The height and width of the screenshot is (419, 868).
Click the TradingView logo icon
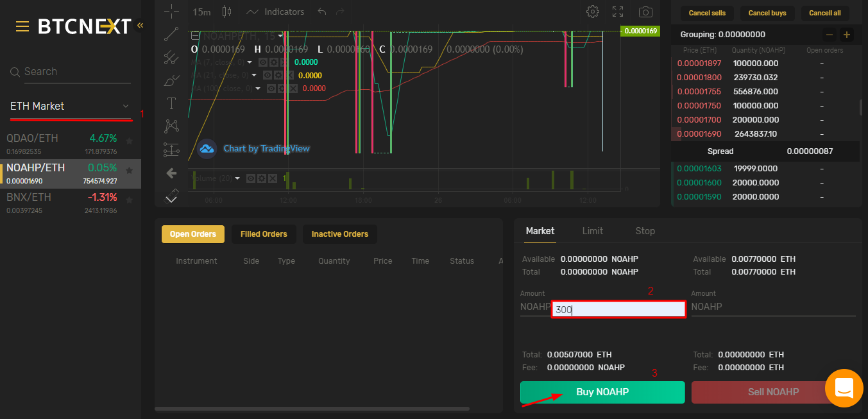point(207,148)
